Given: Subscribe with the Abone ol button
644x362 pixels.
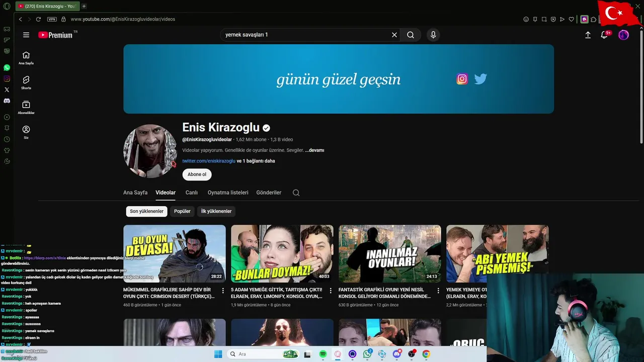Looking at the screenshot, I should coord(197,174).
